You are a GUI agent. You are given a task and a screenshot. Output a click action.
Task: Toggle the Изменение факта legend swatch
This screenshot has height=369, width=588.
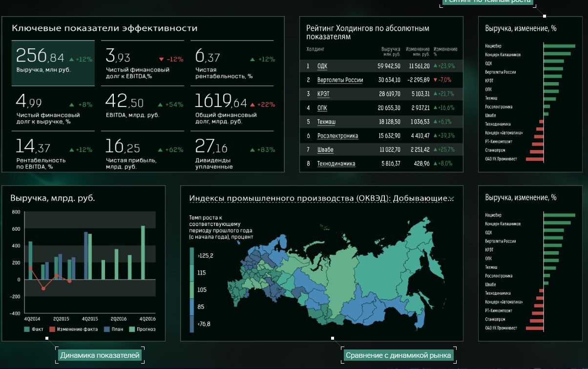pyautogui.click(x=51, y=329)
